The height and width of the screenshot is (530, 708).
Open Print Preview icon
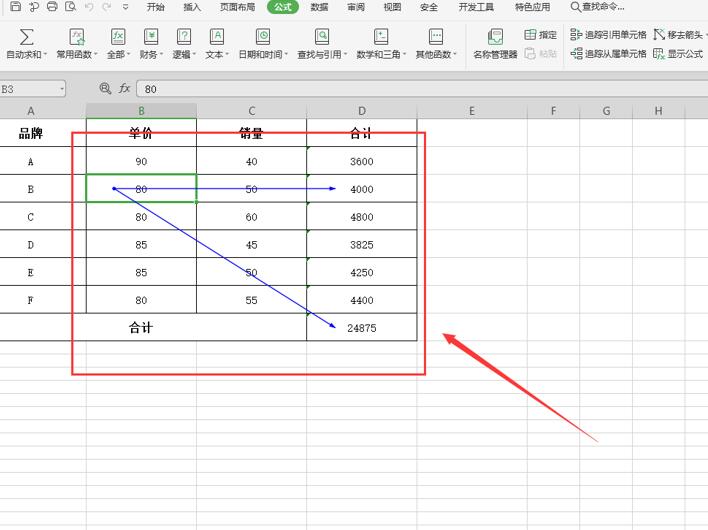70,6
